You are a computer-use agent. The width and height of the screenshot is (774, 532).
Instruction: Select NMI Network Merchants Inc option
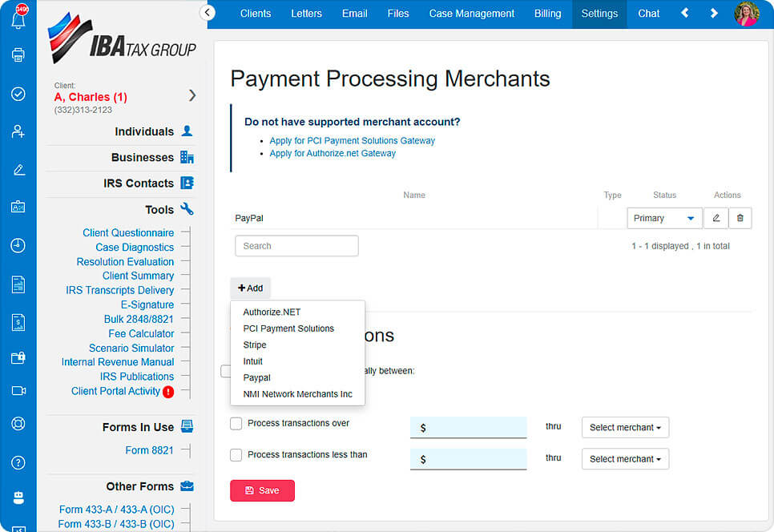click(297, 394)
